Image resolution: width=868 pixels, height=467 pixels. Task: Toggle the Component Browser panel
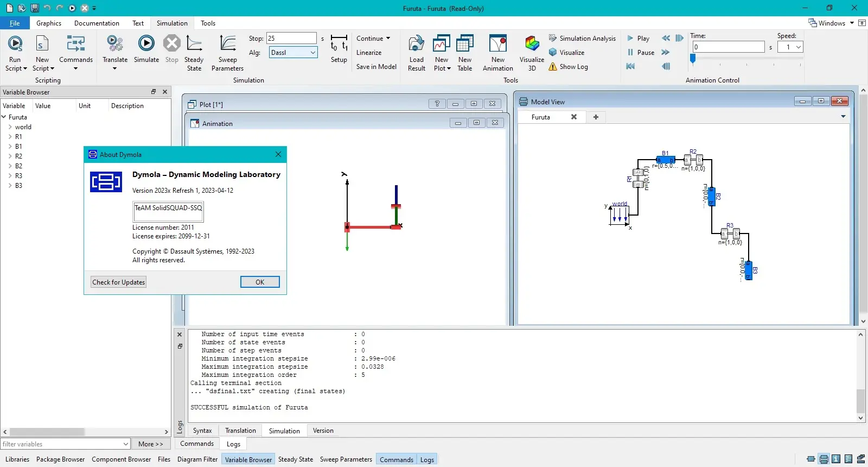(x=122, y=459)
